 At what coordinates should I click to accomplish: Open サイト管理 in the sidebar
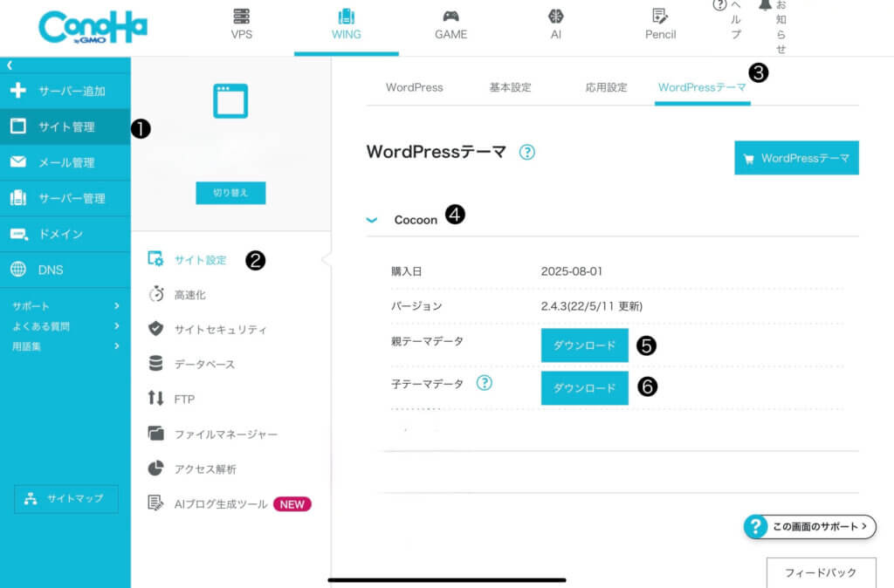[x=65, y=126]
